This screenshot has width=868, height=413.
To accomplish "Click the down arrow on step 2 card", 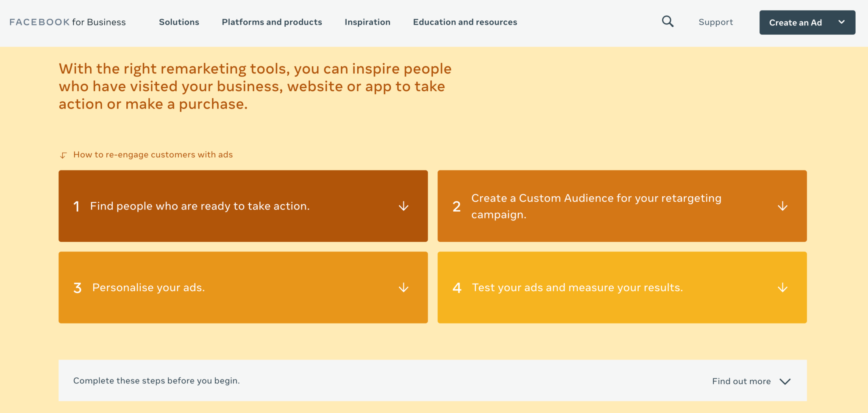I will 783,206.
